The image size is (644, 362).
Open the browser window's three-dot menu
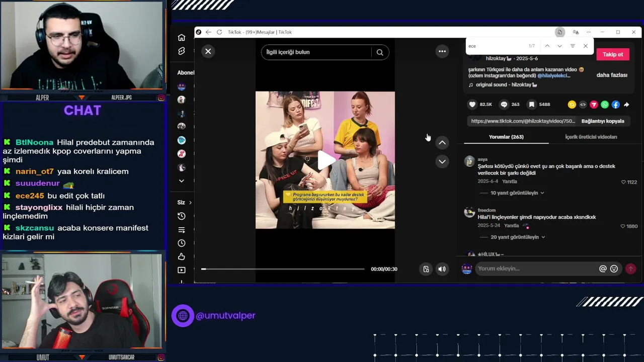click(x=589, y=32)
